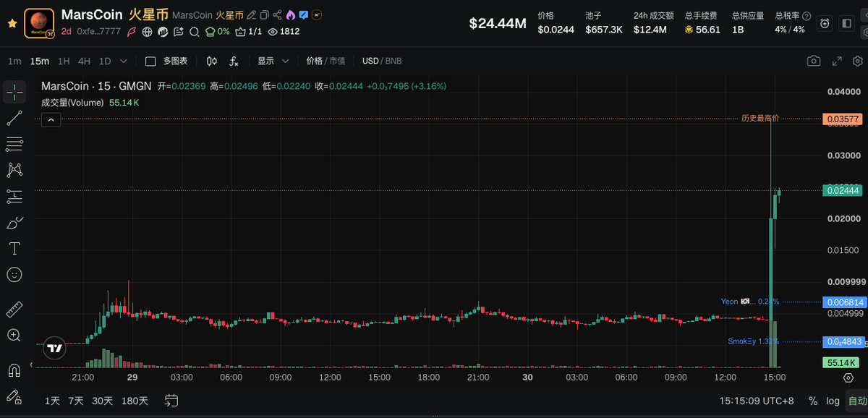Select the XABCD pattern tool
Viewport: 868px width, 418px height.
[x=14, y=170]
